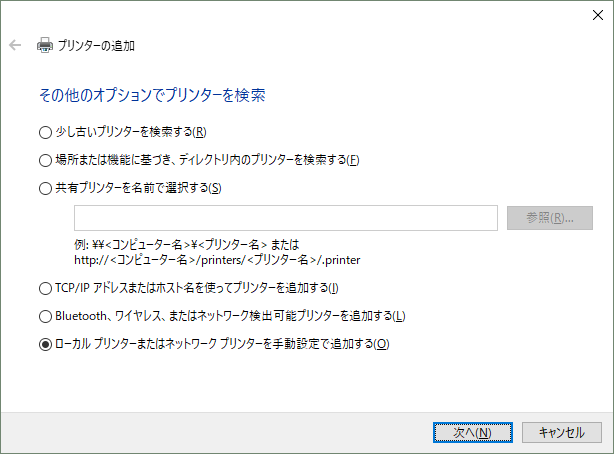Screen dimensions: 614x454
Task: Select the 少し古いプリンターを検索する radio button
Action: pyautogui.click(x=44, y=132)
